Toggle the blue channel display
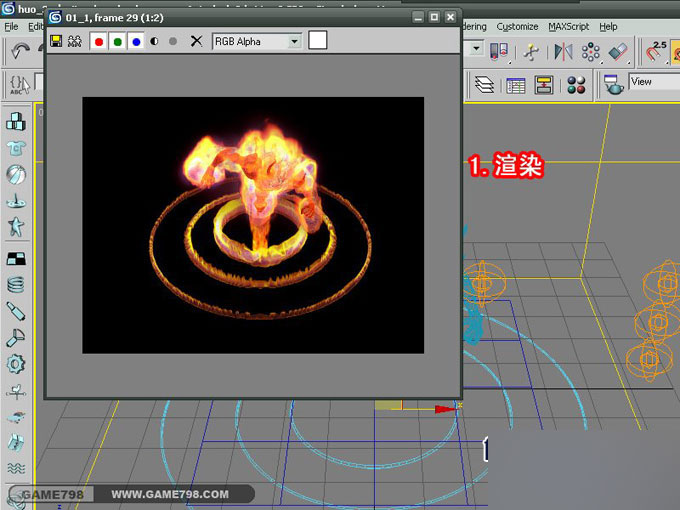 point(136,41)
